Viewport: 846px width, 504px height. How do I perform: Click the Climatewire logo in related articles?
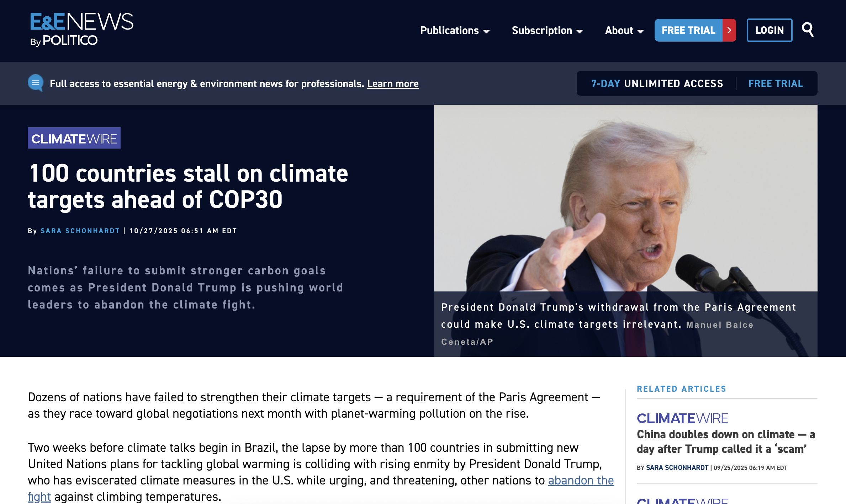[x=682, y=418]
